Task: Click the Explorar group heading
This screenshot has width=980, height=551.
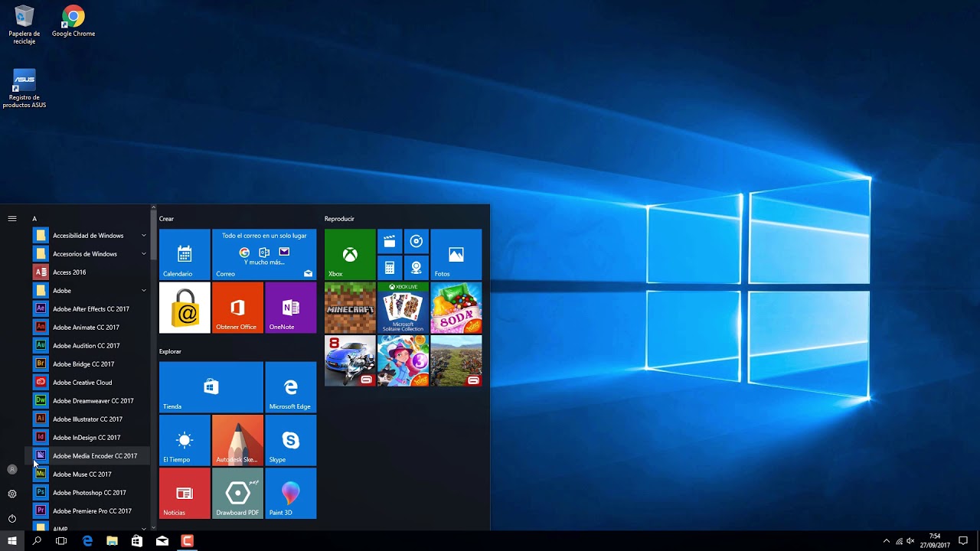Action: pyautogui.click(x=170, y=351)
